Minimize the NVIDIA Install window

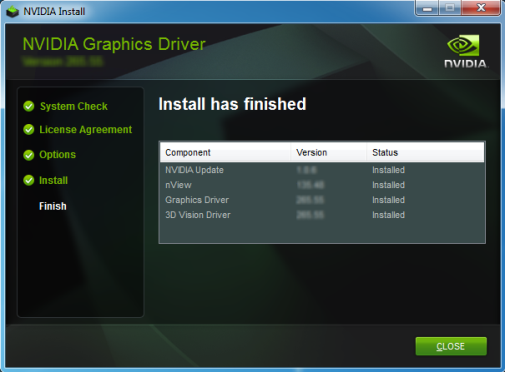[427, 8]
